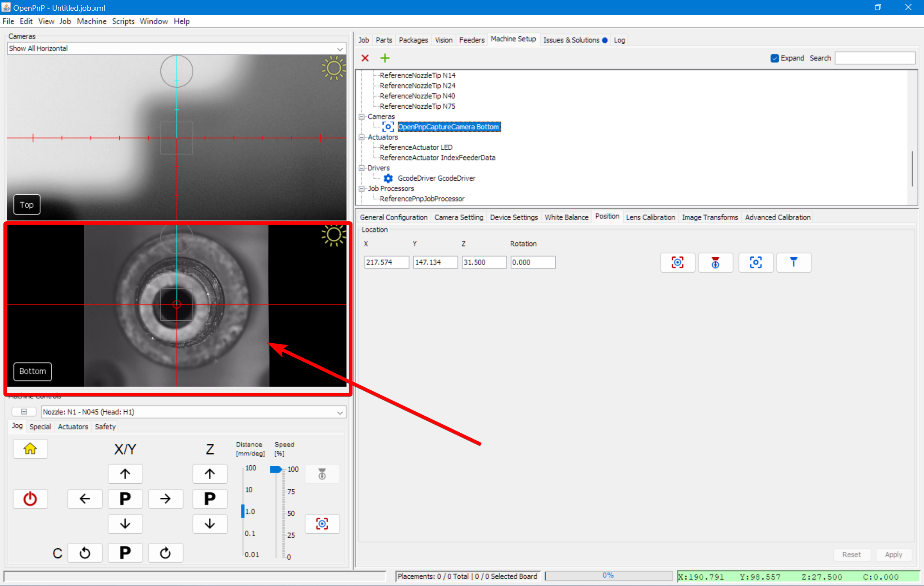The width and height of the screenshot is (924, 586).
Task: Collapse machine controls panel toggle button
Action: [x=24, y=412]
